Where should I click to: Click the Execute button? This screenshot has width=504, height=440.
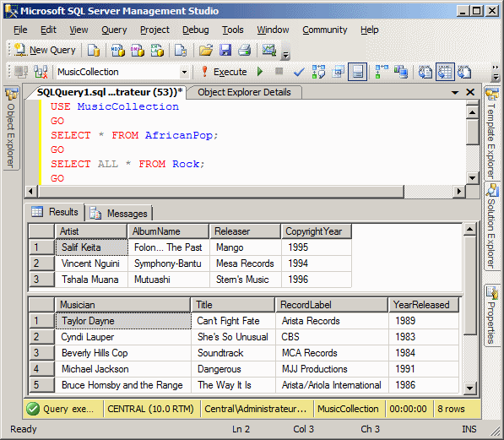[224, 72]
